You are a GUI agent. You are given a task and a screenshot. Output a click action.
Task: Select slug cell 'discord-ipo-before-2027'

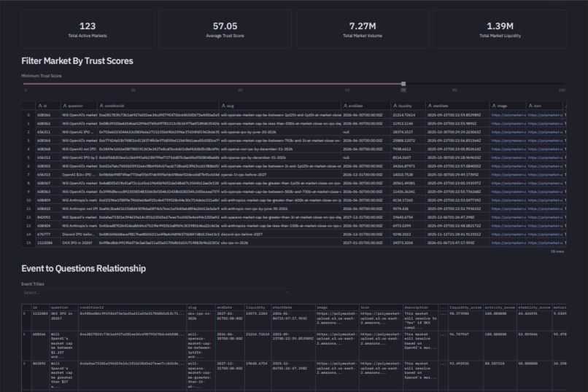pyautogui.click(x=280, y=235)
